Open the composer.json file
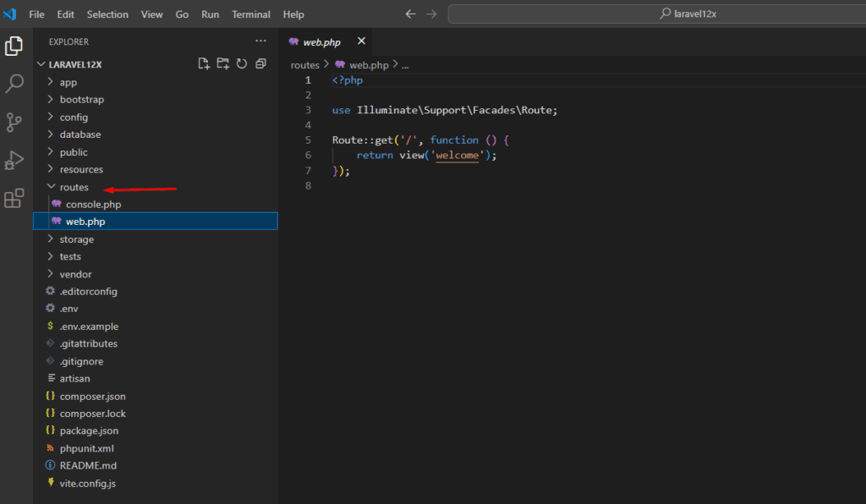 click(x=92, y=396)
